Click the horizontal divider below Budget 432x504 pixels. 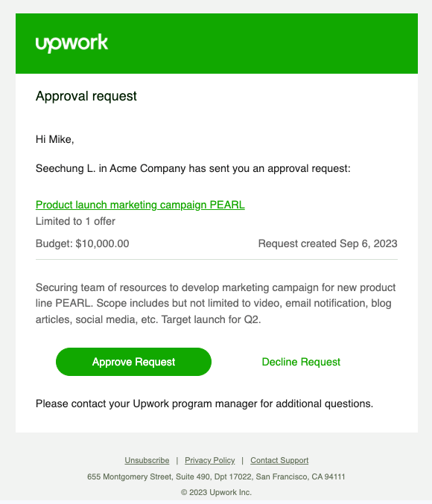pos(217,259)
